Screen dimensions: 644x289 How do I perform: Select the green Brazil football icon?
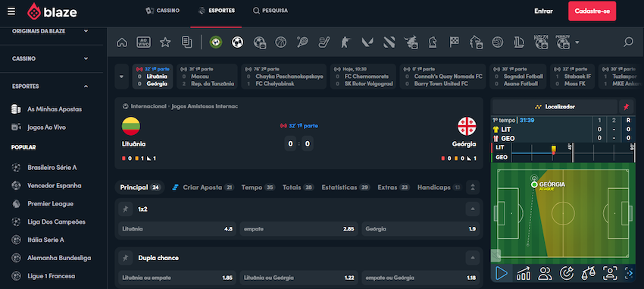(216, 42)
